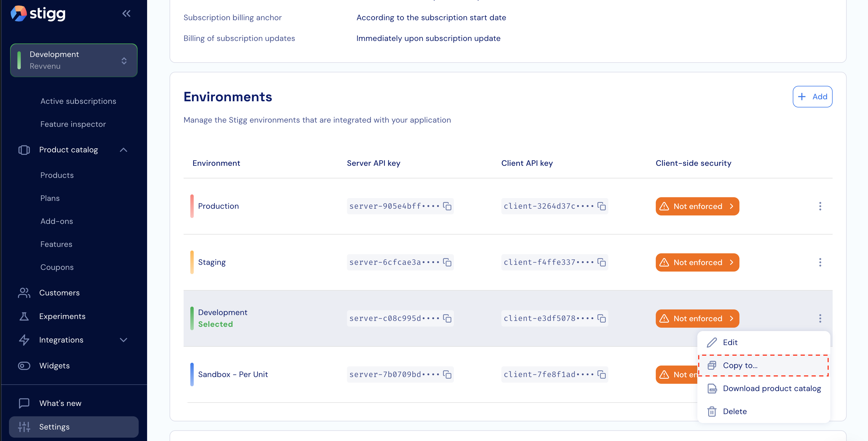868x441 pixels.
Task: Copy Development client API key
Action: pos(602,318)
